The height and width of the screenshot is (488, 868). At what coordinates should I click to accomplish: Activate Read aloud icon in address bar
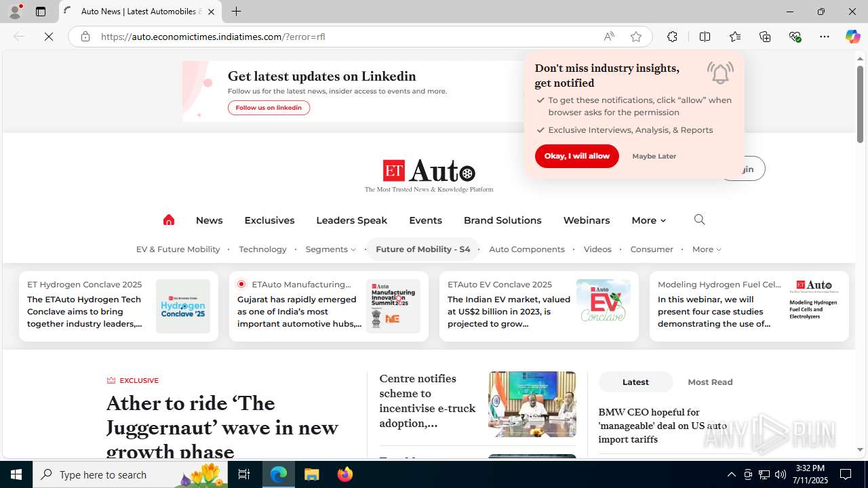click(609, 37)
